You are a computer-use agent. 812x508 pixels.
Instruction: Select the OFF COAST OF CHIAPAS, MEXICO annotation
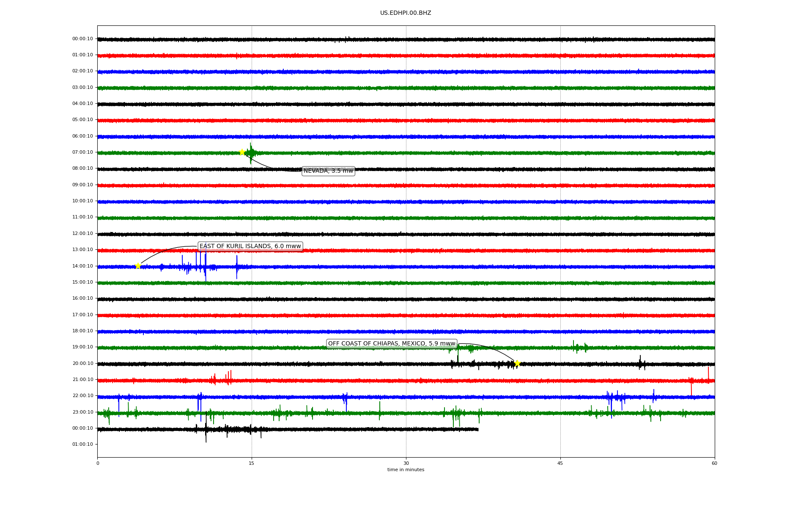pyautogui.click(x=392, y=344)
